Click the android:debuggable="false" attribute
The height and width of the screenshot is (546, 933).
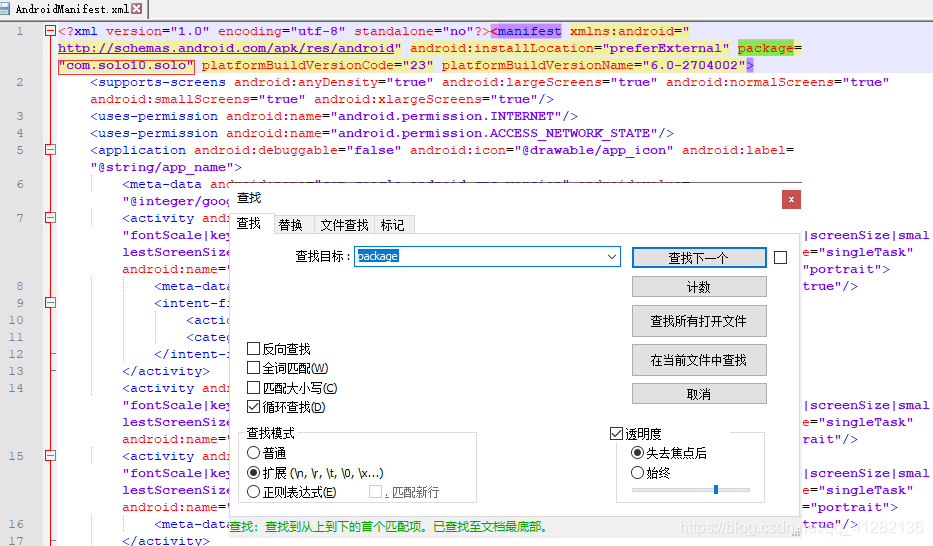tap(298, 150)
